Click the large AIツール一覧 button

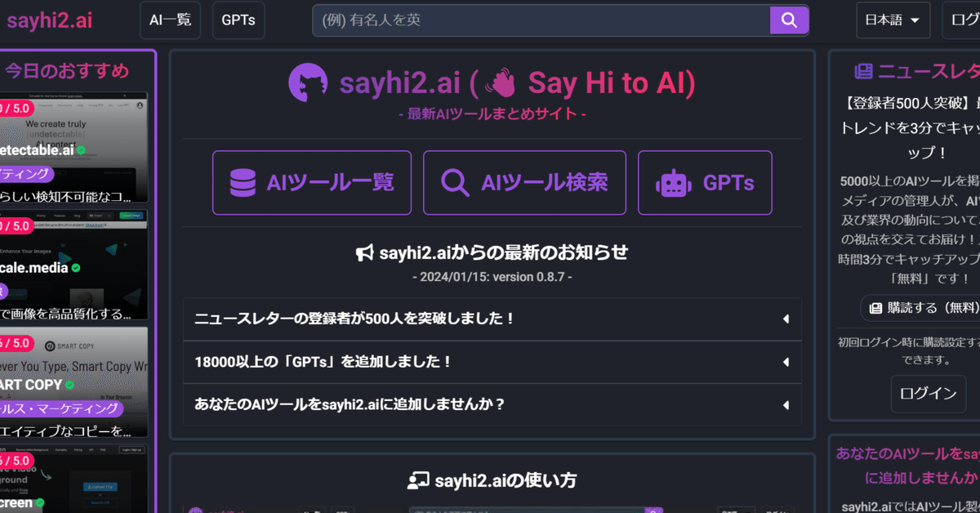312,182
